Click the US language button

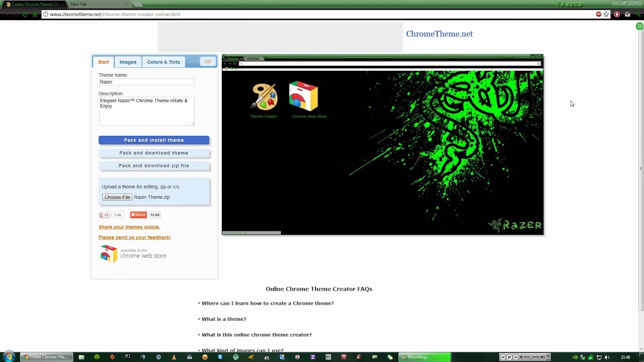point(208,61)
